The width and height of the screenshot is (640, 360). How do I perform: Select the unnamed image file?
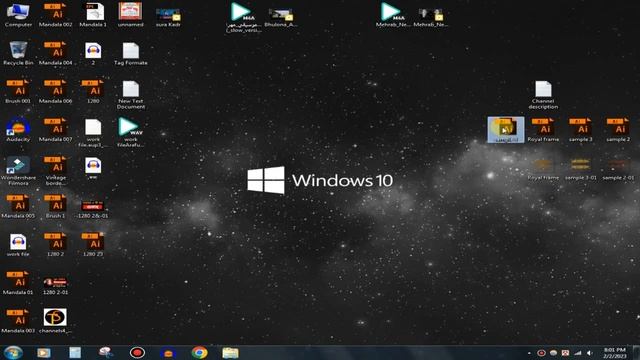[x=131, y=15]
